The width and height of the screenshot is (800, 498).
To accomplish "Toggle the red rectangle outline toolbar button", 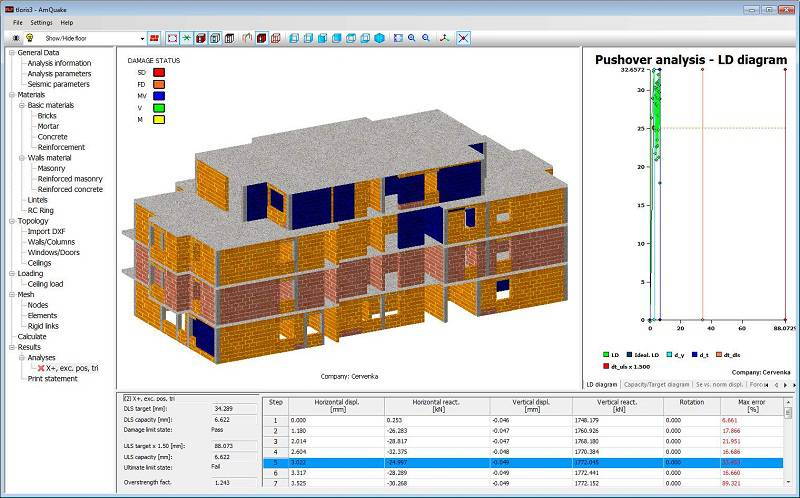I will coord(172,38).
